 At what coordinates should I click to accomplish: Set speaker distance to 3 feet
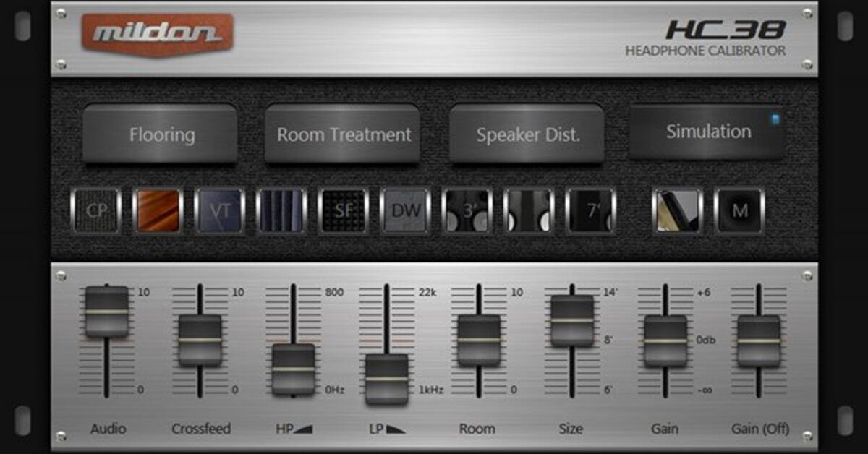pyautogui.click(x=467, y=210)
